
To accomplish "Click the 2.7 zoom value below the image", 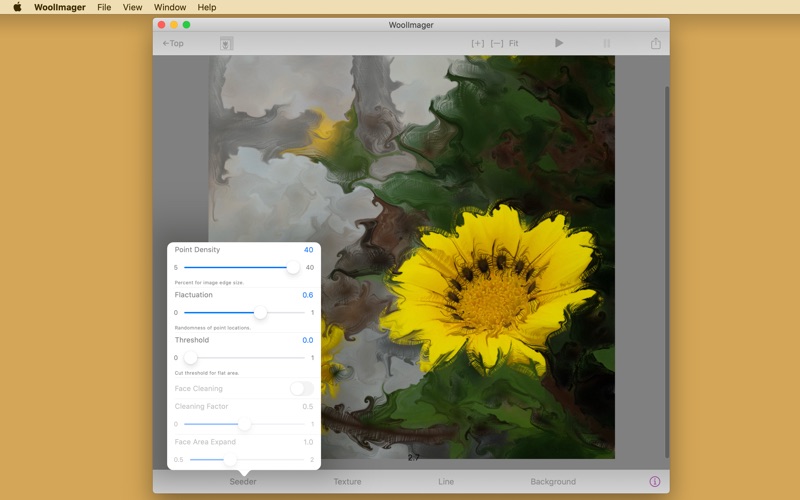I will coord(413,458).
